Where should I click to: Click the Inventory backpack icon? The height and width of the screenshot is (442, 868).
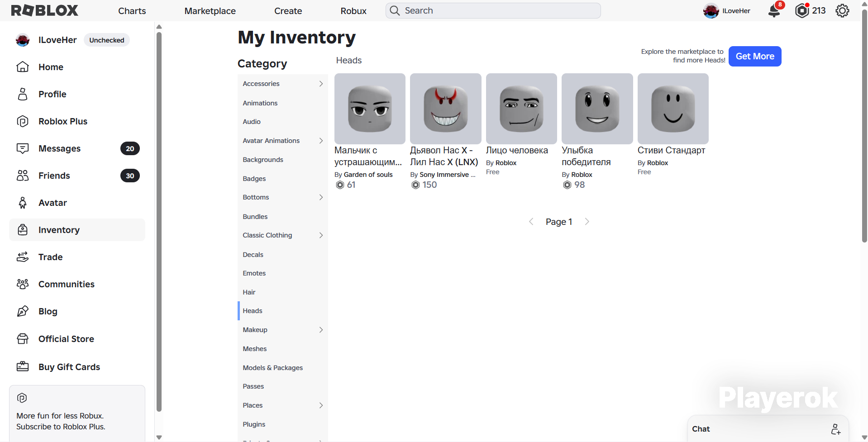[x=23, y=230]
